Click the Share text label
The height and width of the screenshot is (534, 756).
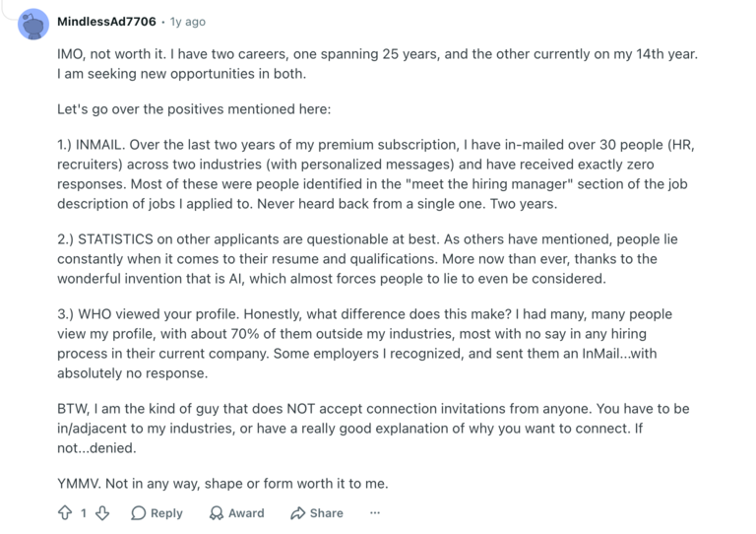click(327, 512)
